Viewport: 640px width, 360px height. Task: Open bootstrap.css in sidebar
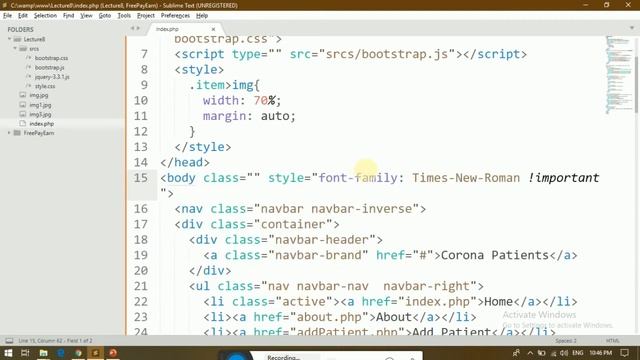pyautogui.click(x=51, y=58)
